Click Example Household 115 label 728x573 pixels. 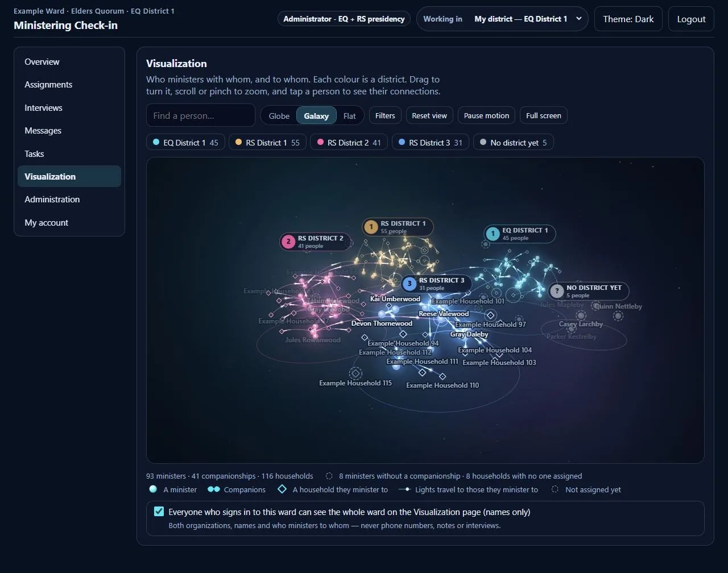click(x=355, y=383)
